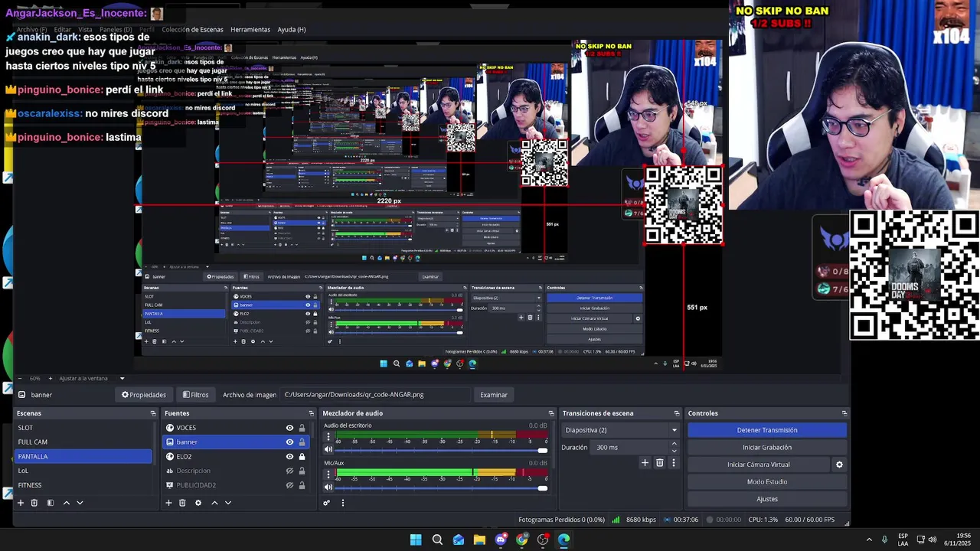Move selected source up in Fuentes
The width and height of the screenshot is (980, 551).
point(214,503)
